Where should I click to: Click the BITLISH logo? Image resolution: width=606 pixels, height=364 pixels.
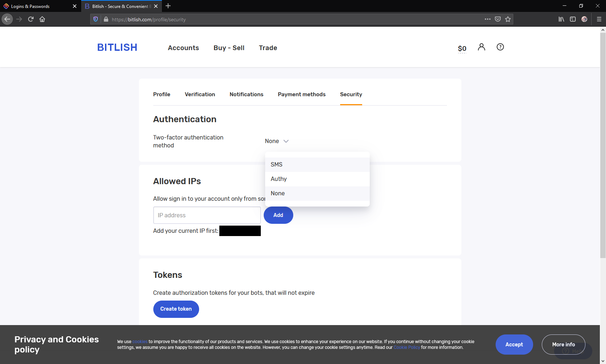117,48
